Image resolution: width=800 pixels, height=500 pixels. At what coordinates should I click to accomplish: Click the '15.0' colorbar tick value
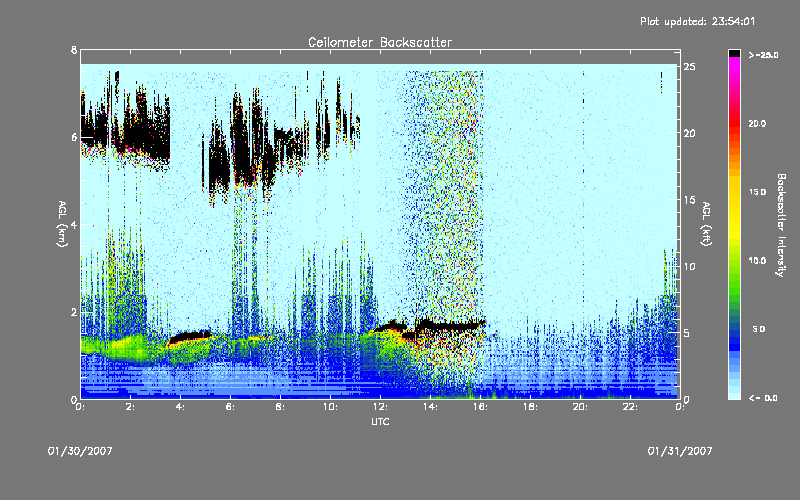(757, 192)
